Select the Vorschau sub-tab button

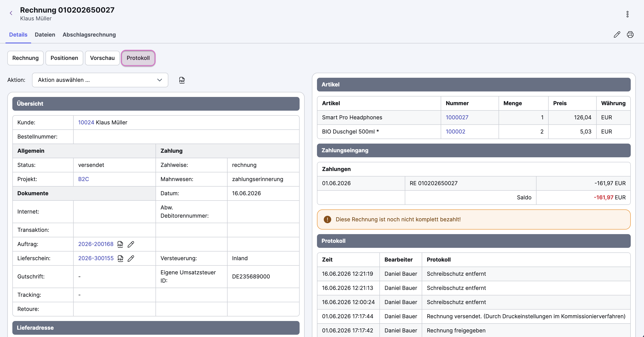pos(102,58)
